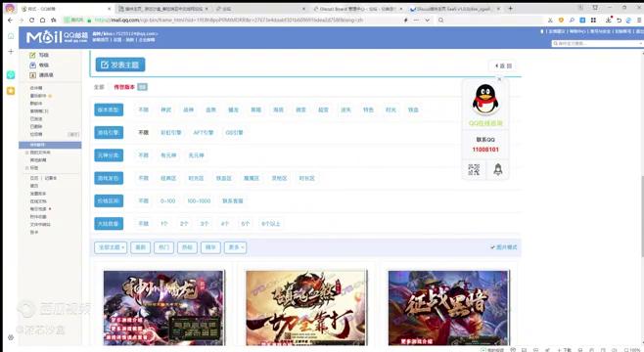Click the page vertical scrollbar thumb
The image size is (644, 352).
point(642,216)
